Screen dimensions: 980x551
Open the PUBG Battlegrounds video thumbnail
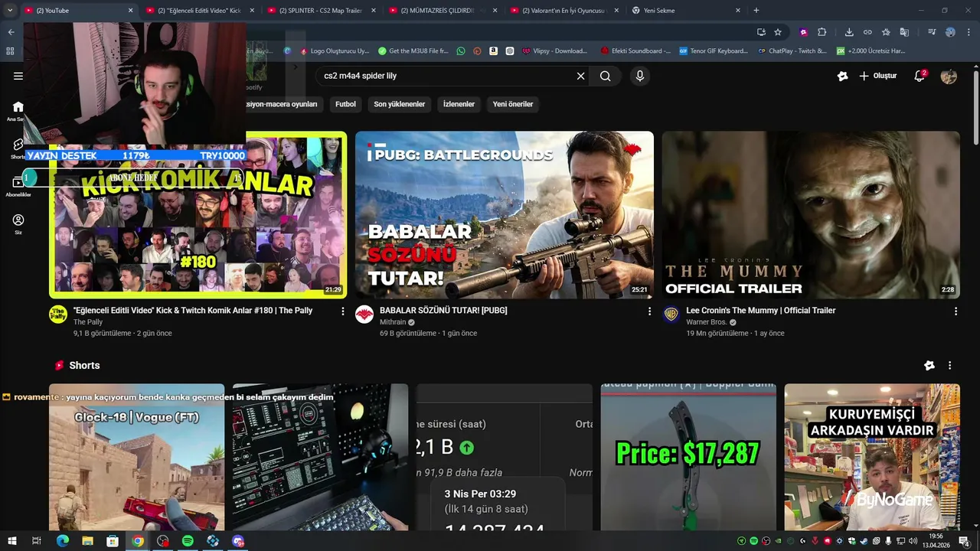click(505, 215)
